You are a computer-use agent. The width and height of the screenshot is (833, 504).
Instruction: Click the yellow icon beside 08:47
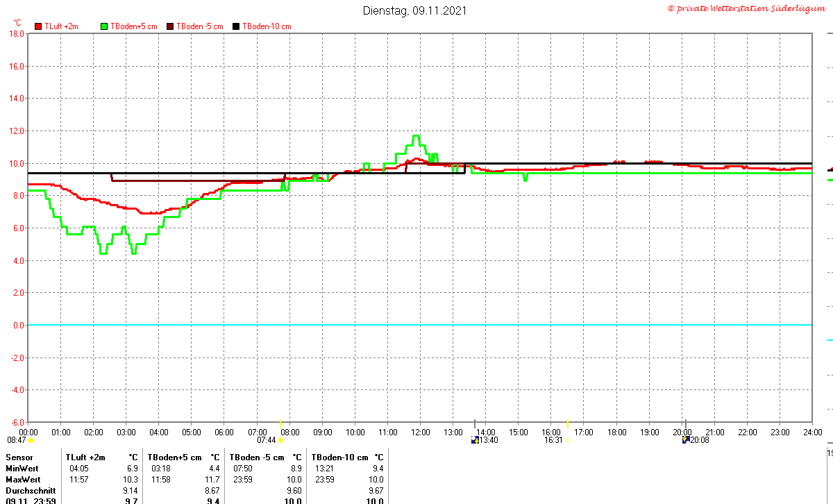(31, 440)
